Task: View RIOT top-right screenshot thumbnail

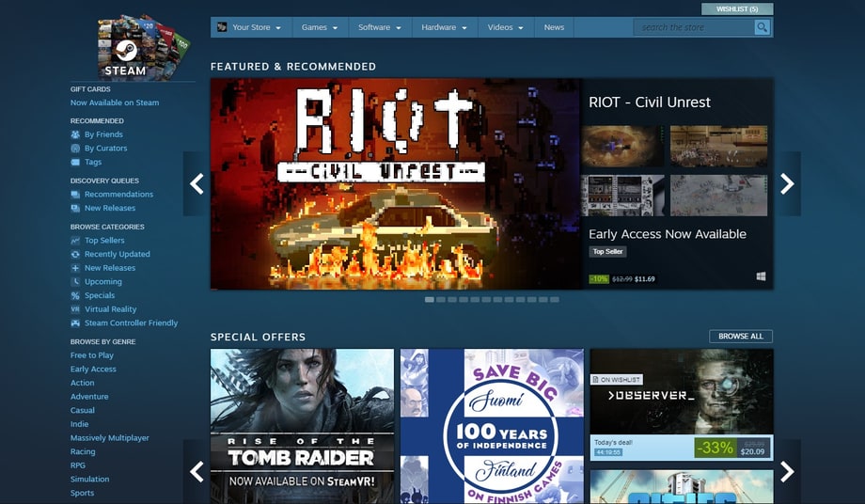Action: click(719, 146)
